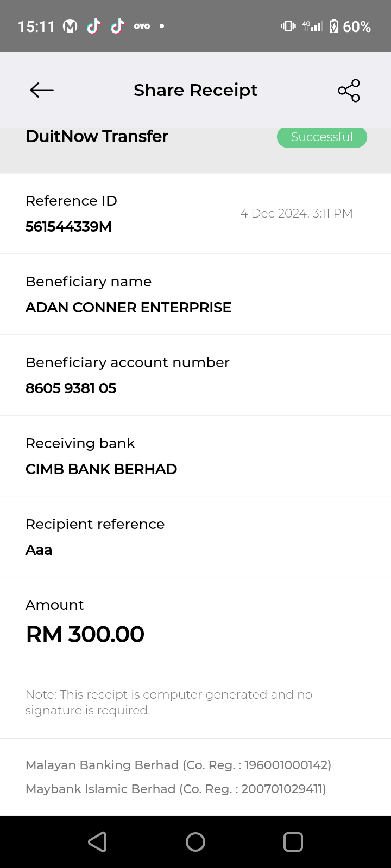This screenshot has height=868, width=391.
Task: Tap beneficiary name ADAN CONNER ENTERPRISE
Action: pyautogui.click(x=128, y=308)
